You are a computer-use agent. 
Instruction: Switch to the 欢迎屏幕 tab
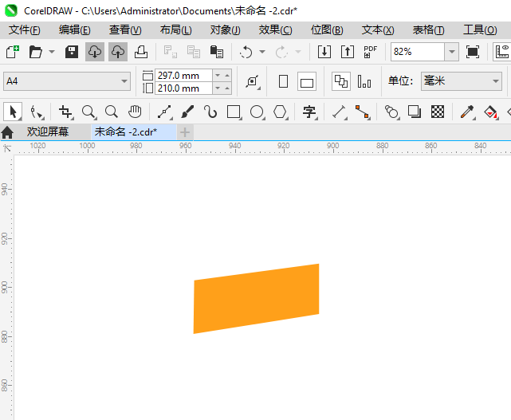pos(48,132)
